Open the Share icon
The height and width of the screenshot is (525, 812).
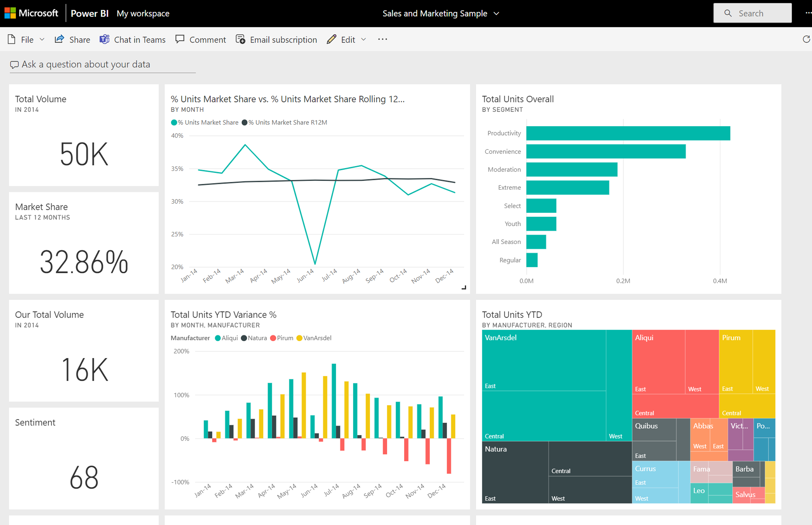click(59, 39)
